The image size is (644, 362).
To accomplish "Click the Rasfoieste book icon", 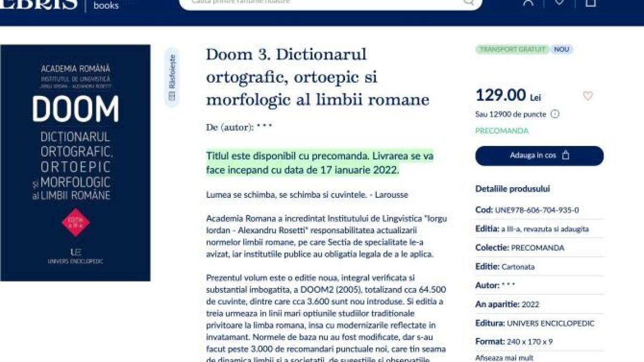I will (x=172, y=97).
